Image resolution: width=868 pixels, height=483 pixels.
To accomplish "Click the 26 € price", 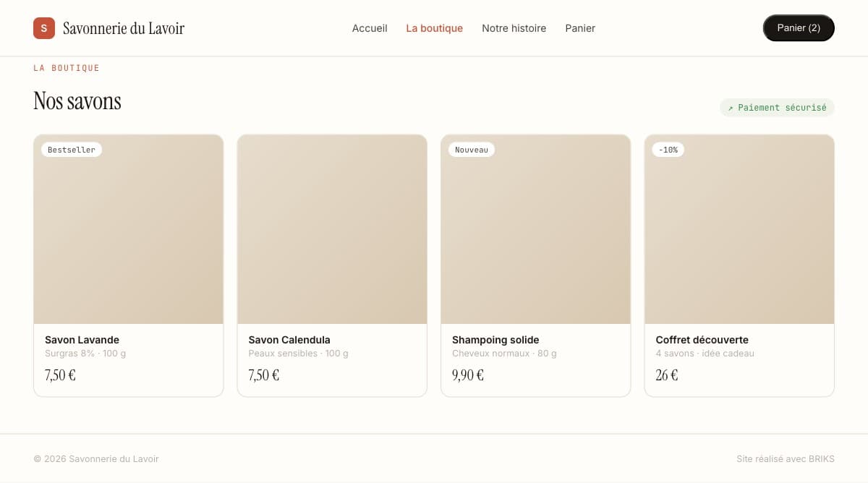I will point(667,375).
